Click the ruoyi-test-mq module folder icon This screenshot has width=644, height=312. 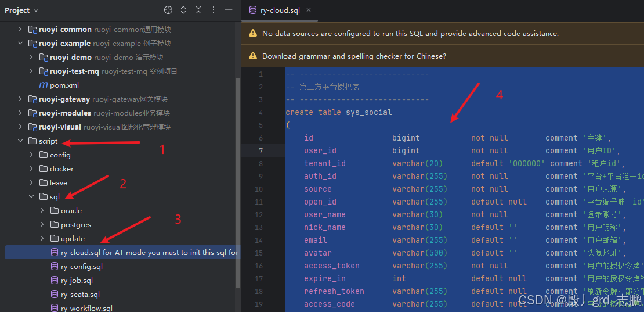pos(44,71)
